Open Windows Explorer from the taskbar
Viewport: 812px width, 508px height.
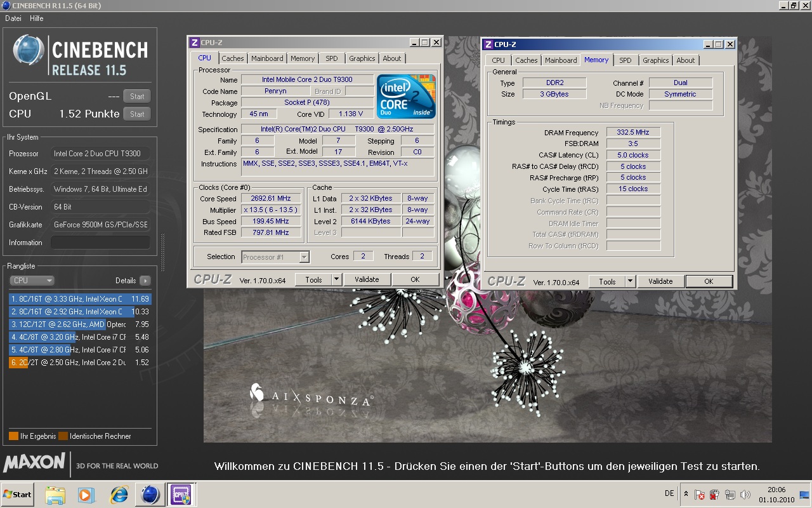tap(55, 495)
